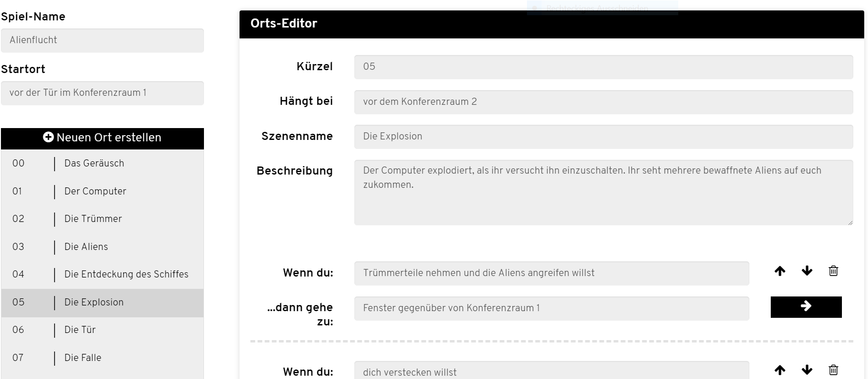The width and height of the screenshot is (868, 379).
Task: Select place 00 Das Geräusch
Action: tap(102, 163)
